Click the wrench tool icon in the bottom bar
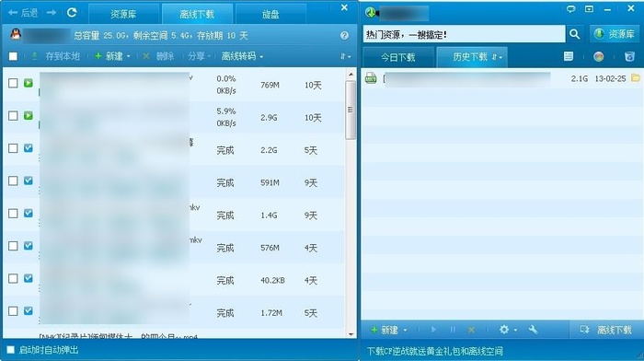The width and height of the screenshot is (644, 361). pyautogui.click(x=533, y=330)
